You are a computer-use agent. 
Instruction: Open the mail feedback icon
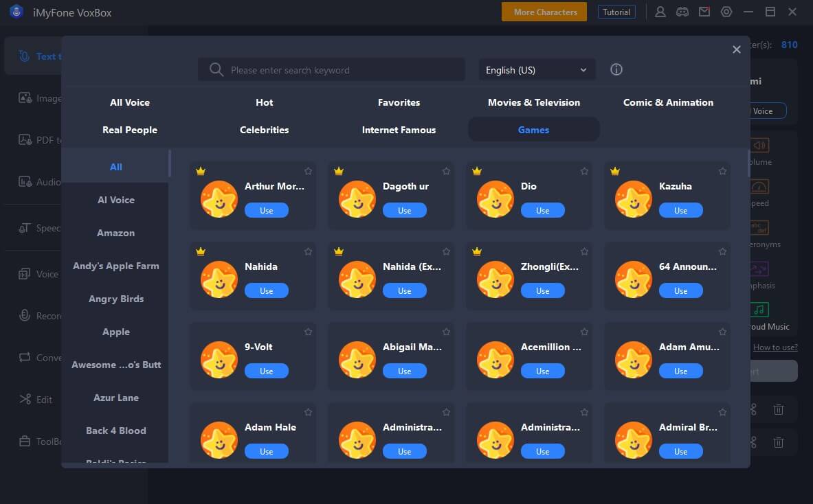click(704, 12)
